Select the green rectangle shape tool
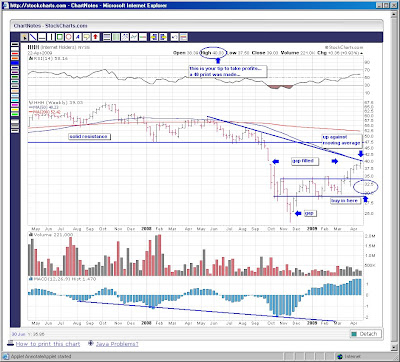Screen dimensions: 400x362 pyautogui.click(x=60, y=37)
